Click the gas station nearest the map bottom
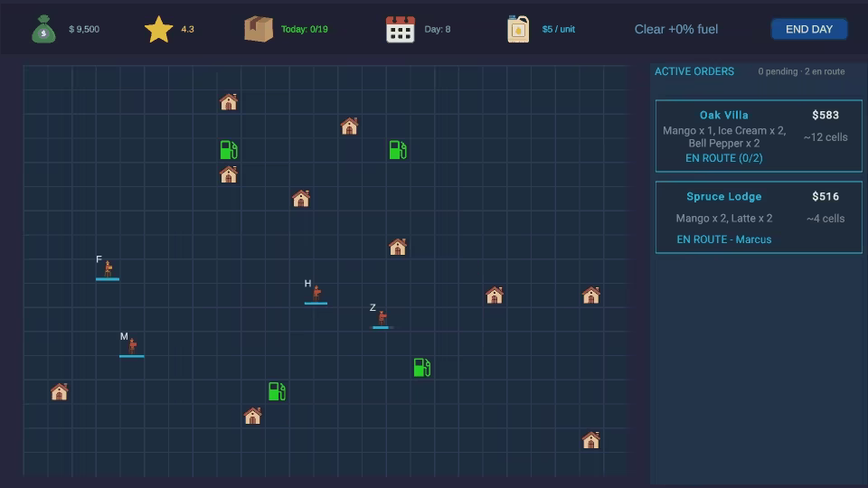Screen dimensions: 868x488 (277, 391)
